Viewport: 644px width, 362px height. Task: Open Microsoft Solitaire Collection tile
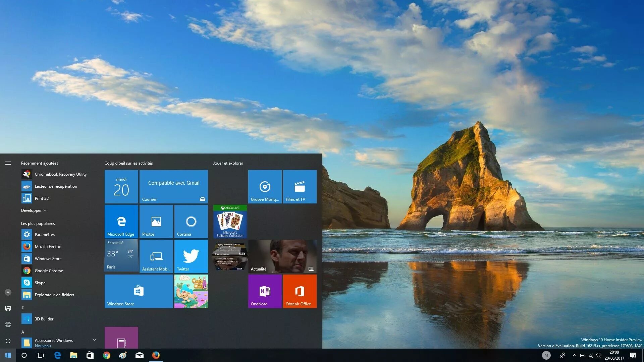click(229, 221)
